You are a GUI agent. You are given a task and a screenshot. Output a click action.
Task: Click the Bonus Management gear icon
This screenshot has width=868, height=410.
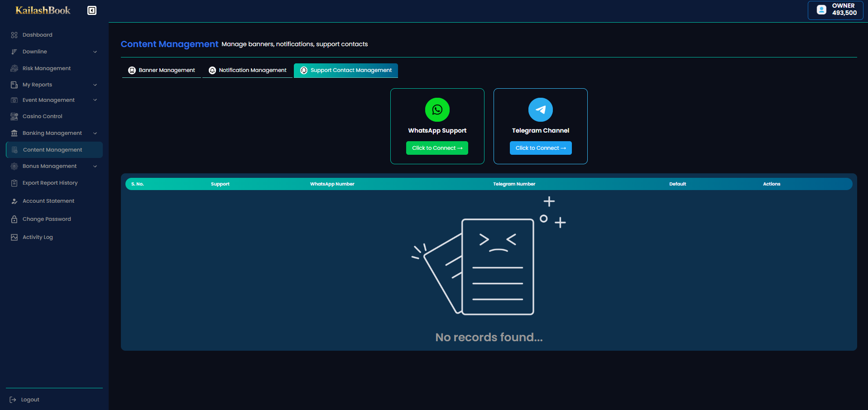click(x=14, y=166)
